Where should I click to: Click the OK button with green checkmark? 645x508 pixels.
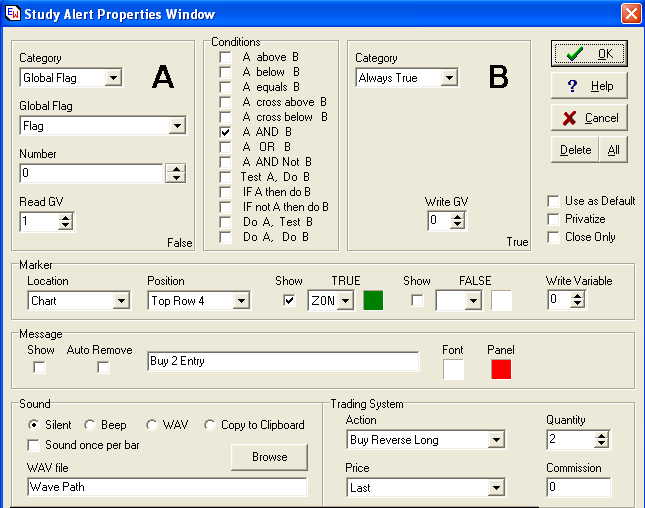click(588, 54)
